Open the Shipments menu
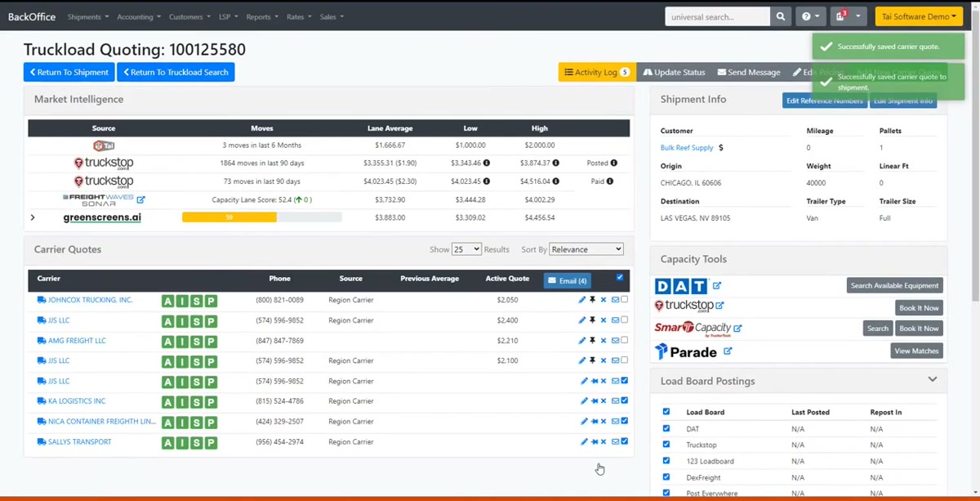 point(87,17)
